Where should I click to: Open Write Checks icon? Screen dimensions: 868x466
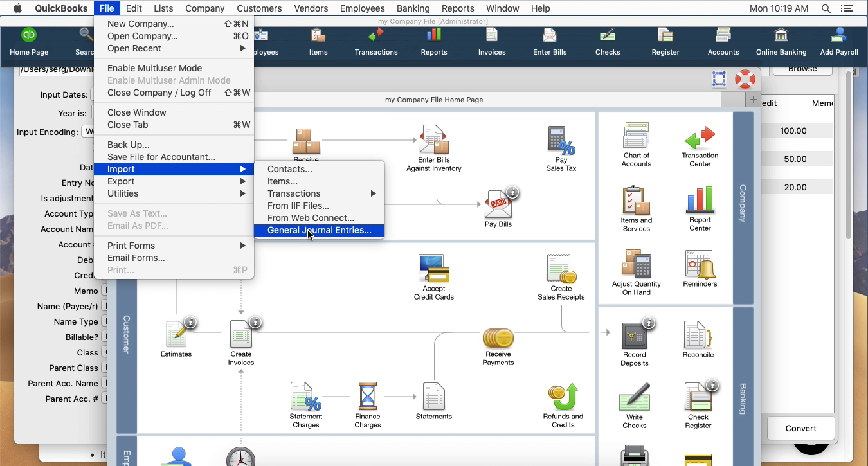(x=634, y=397)
